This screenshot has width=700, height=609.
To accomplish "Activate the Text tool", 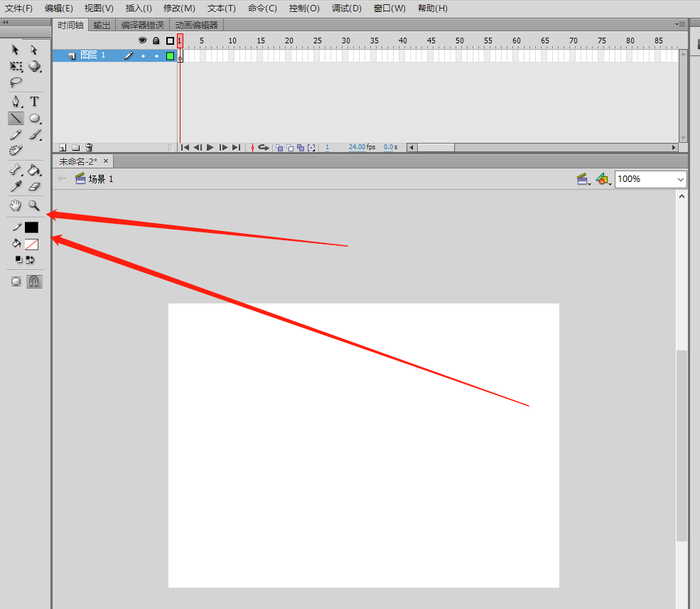I will point(34,102).
